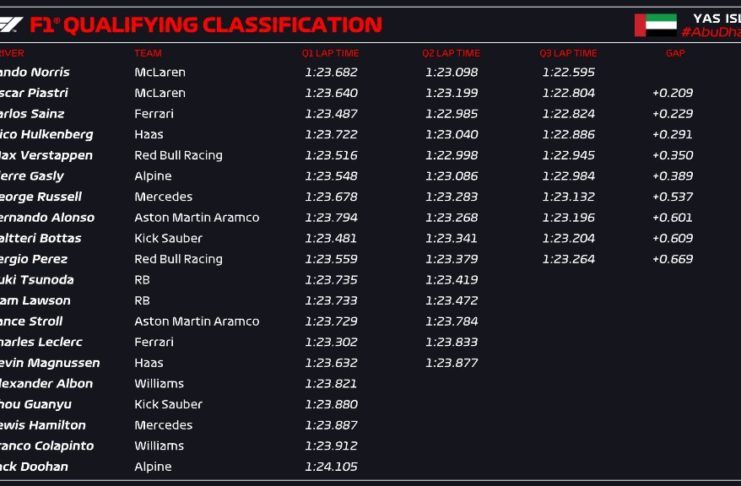Select the GAP column header
Screen dimensions: 741x486
675,53
